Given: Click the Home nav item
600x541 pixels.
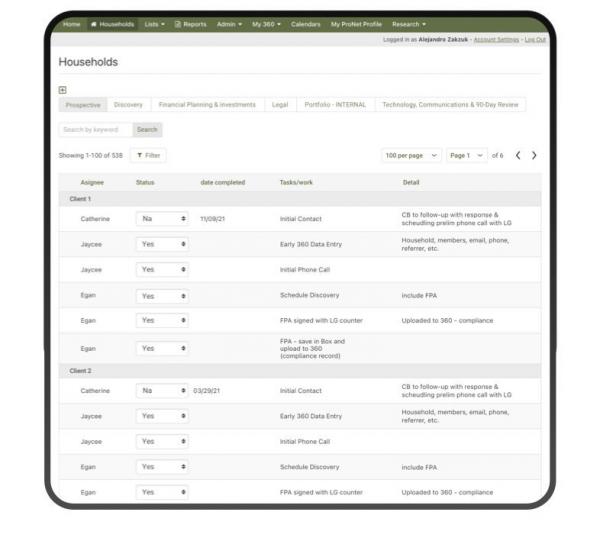Looking at the screenshot, I should pos(72,24).
